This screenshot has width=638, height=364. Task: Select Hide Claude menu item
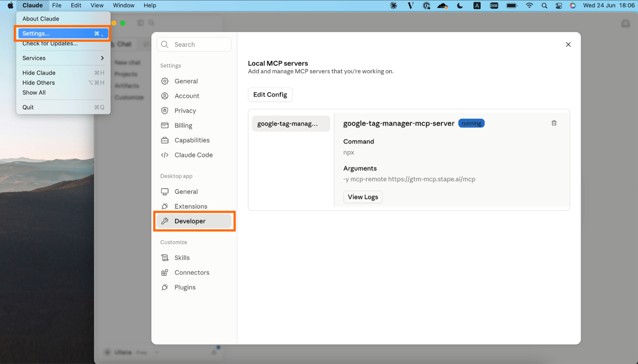[x=63, y=73]
